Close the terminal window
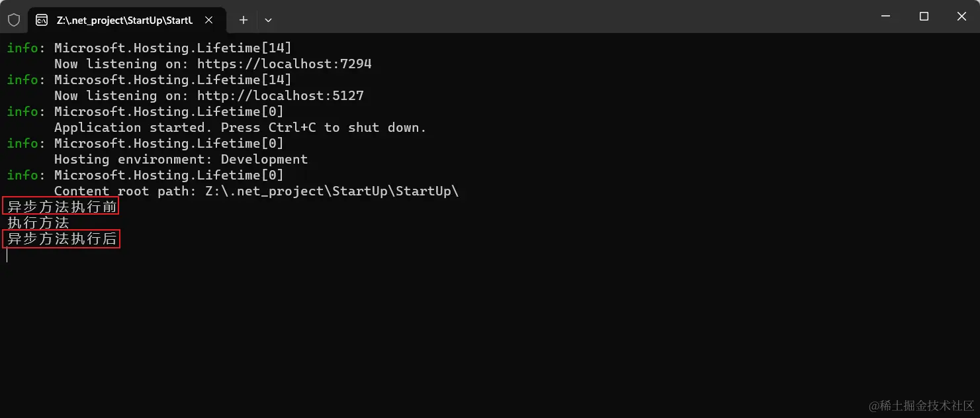The height and width of the screenshot is (418, 980). pyautogui.click(x=961, y=17)
